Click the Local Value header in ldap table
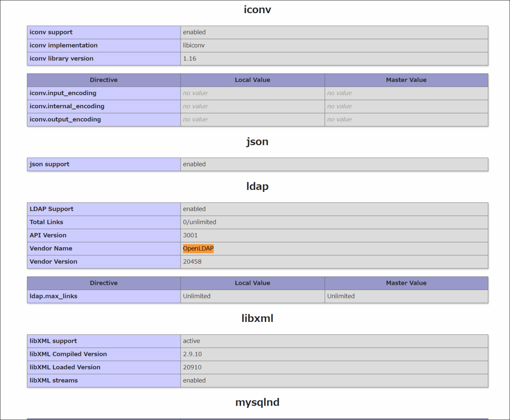This screenshot has height=420, width=510. [x=252, y=283]
